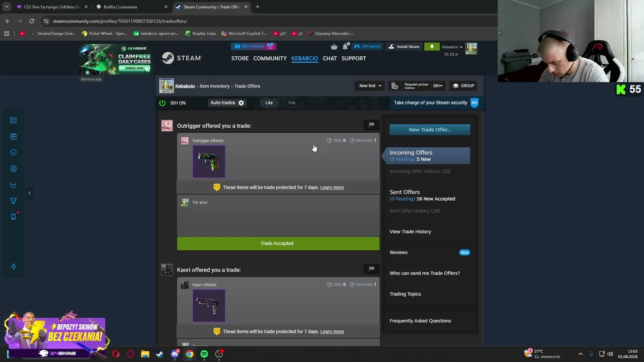Open Item Inventory breadcrumb link
Image resolution: width=644 pixels, height=362 pixels.
click(x=214, y=86)
